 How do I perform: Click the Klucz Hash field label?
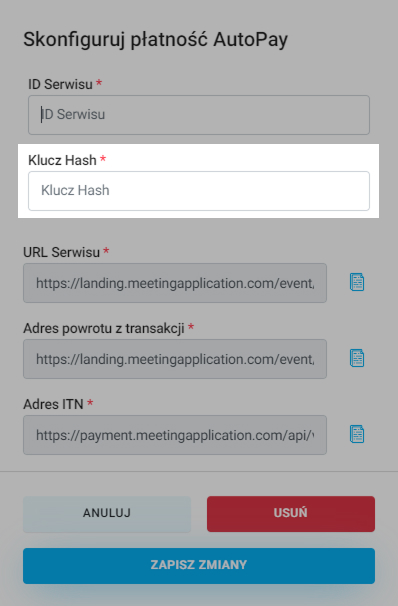tap(62, 160)
